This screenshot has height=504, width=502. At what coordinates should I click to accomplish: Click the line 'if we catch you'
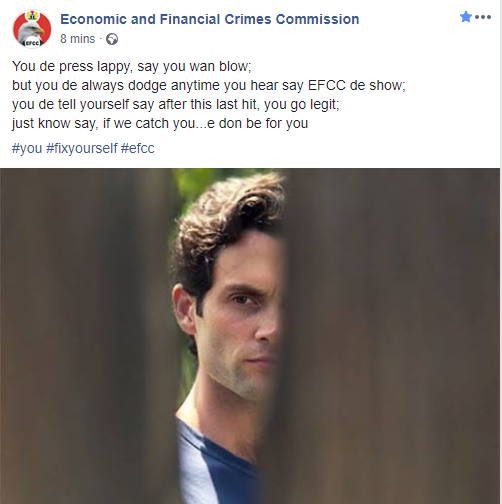160,124
